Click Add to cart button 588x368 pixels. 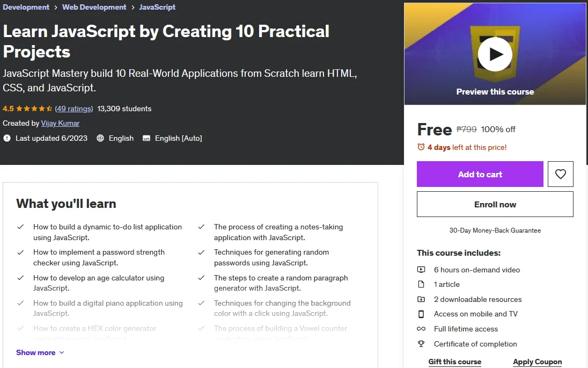480,174
